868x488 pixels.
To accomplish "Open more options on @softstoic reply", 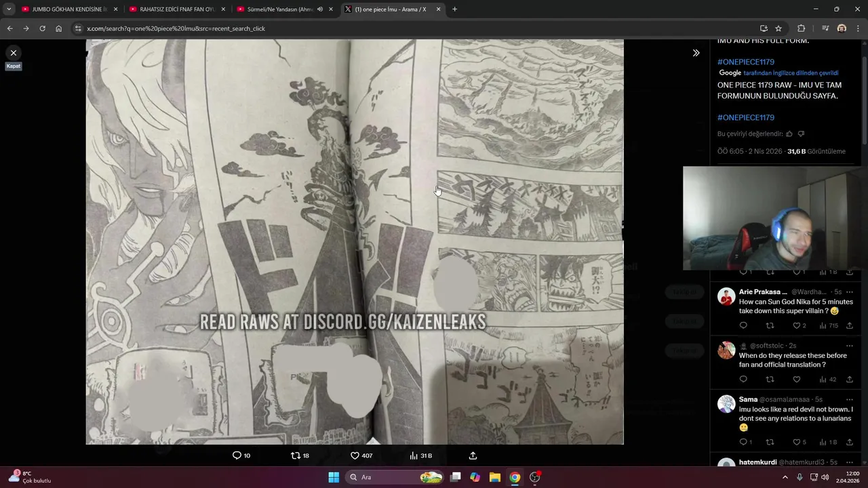I will [x=849, y=346].
